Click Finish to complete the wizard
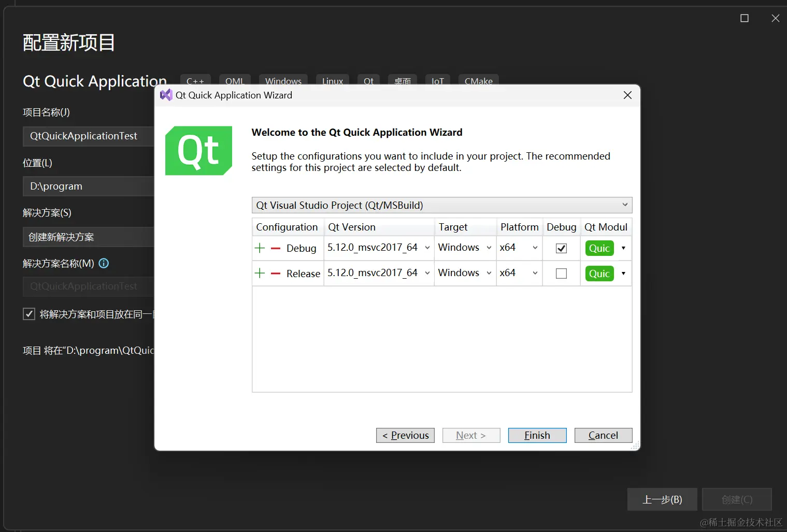Image resolution: width=787 pixels, height=532 pixels. [537, 435]
